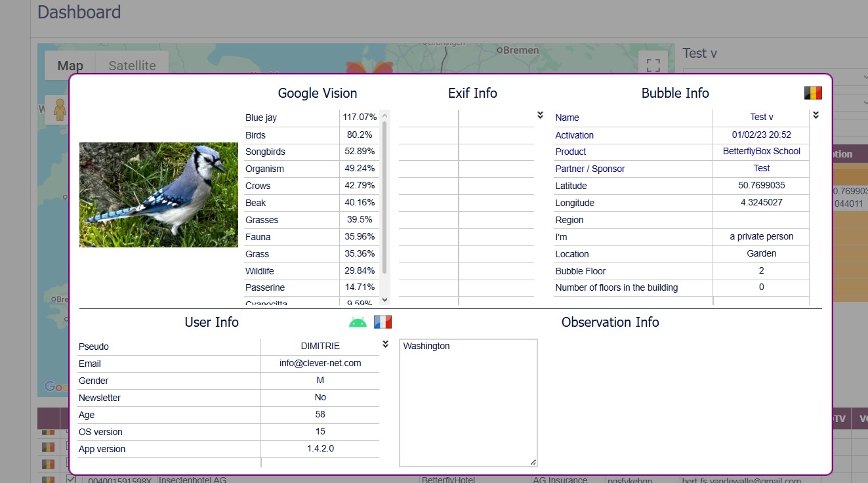Click the French flag icon in User Info
The height and width of the screenshot is (483, 868).
[x=382, y=322]
